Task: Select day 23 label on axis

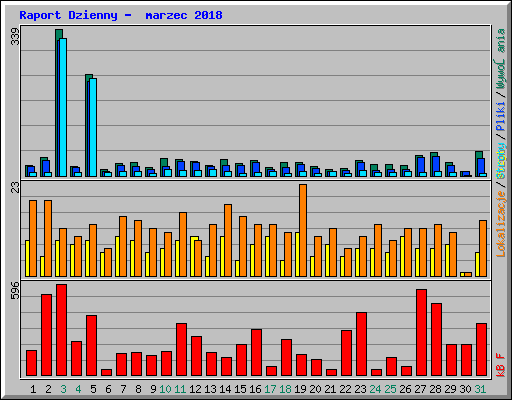Action: pos(360,389)
